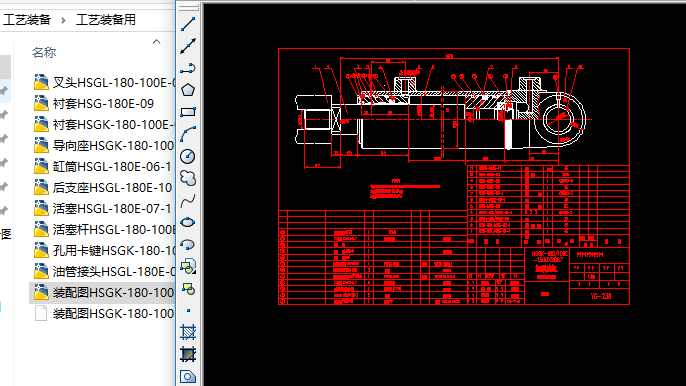Toggle sort order chevron above 名称
The height and width of the screenshot is (386, 686).
pyautogui.click(x=156, y=42)
